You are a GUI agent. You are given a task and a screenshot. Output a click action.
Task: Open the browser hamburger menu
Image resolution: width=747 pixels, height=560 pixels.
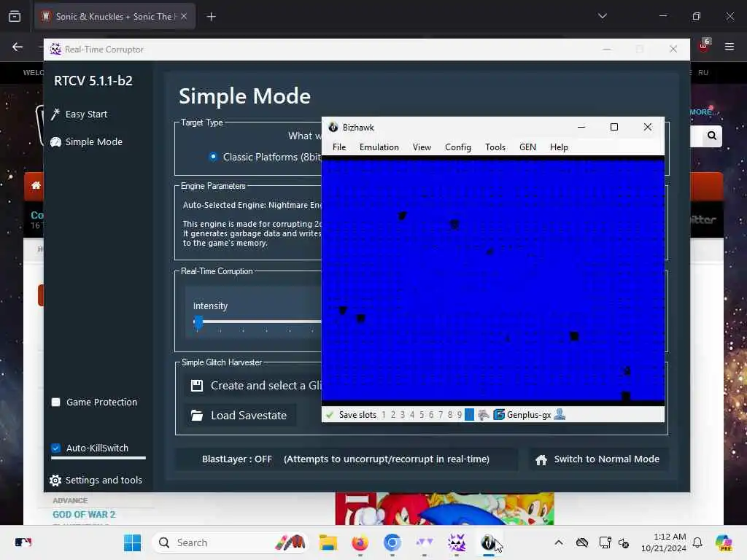(729, 47)
